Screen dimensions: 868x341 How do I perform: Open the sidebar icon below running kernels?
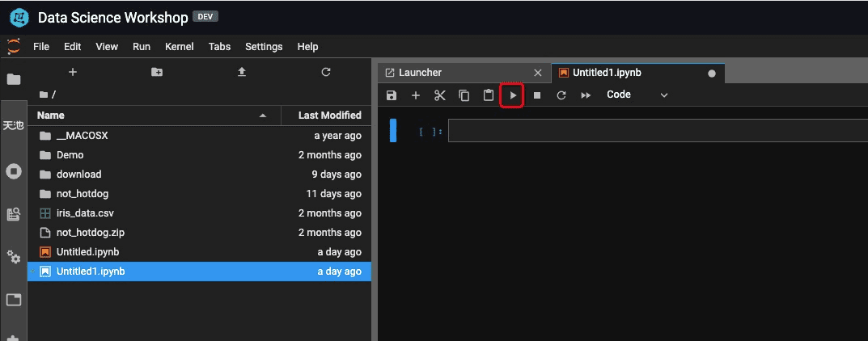point(14,214)
